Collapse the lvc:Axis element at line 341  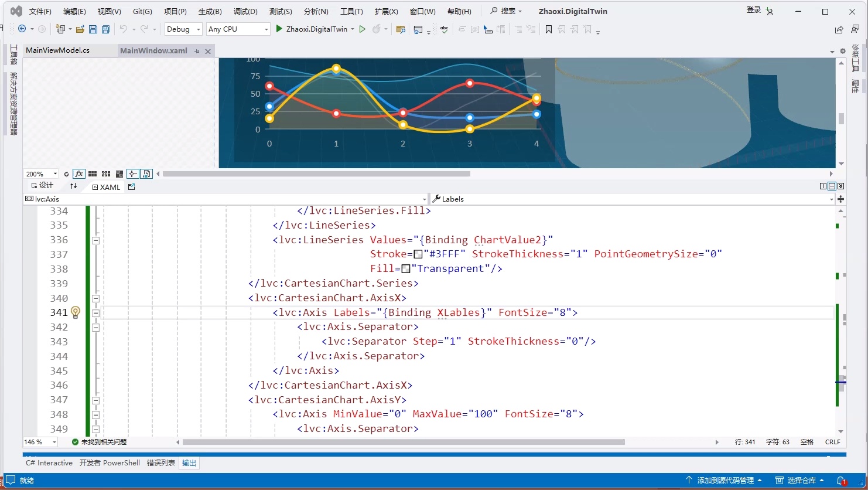coord(96,313)
